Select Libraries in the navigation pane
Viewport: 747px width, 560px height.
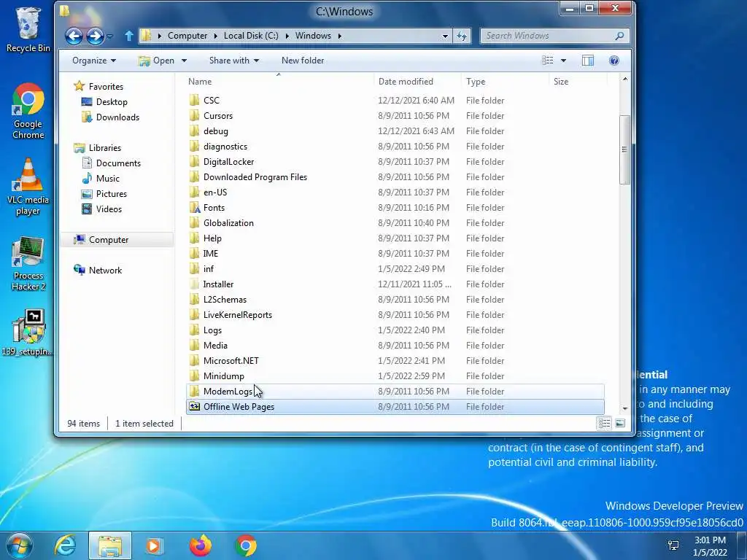[105, 147]
